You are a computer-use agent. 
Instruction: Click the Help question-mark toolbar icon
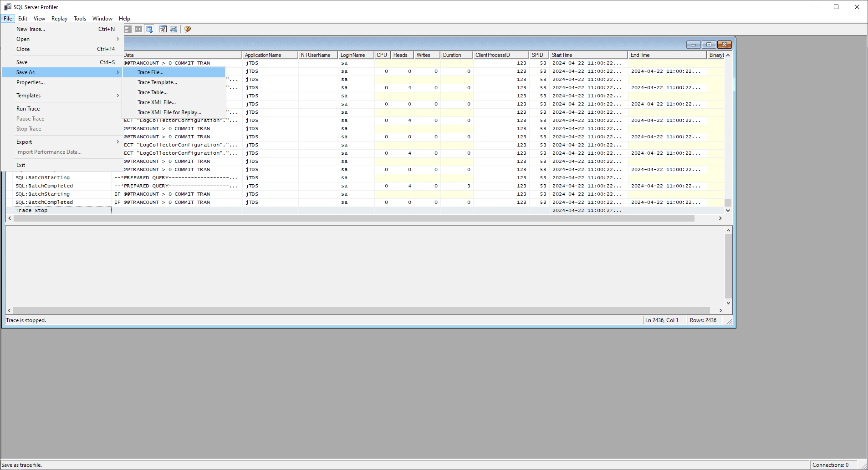pyautogui.click(x=188, y=29)
